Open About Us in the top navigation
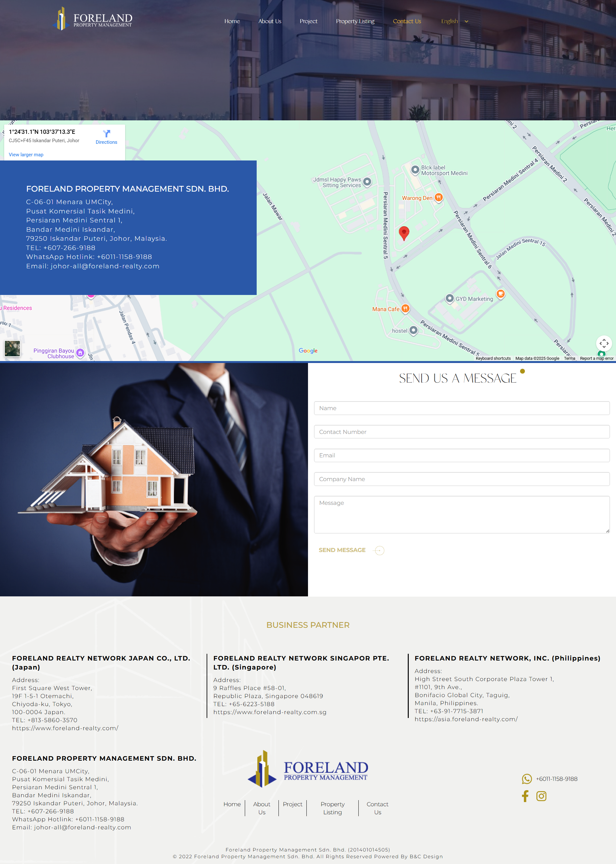This screenshot has width=616, height=864. (270, 21)
